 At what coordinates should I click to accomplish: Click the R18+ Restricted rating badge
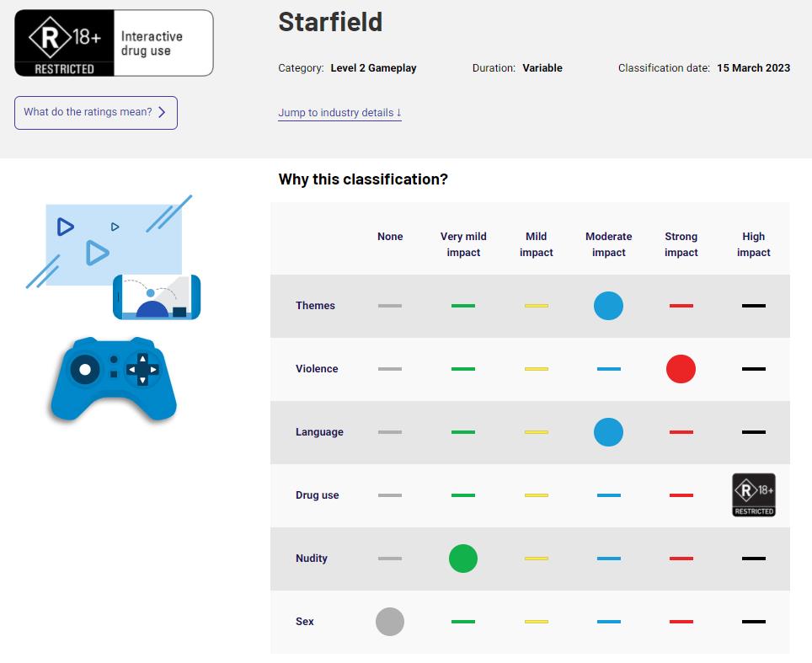coord(64,43)
